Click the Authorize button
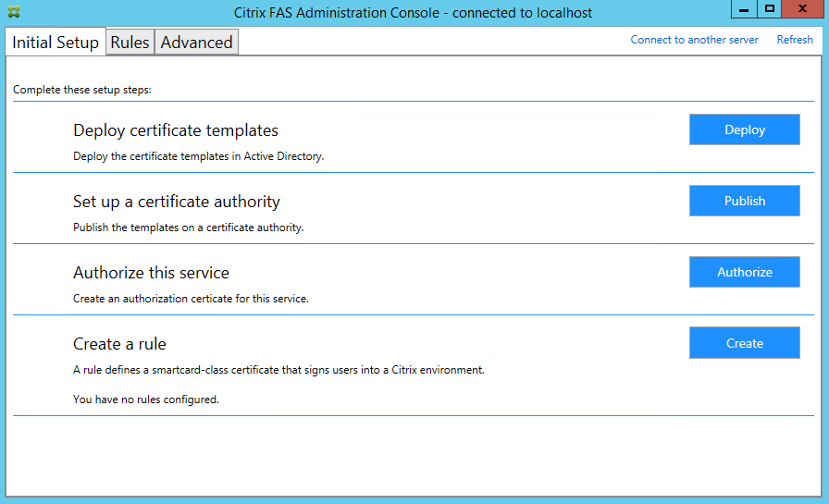829x504 pixels. click(x=745, y=272)
